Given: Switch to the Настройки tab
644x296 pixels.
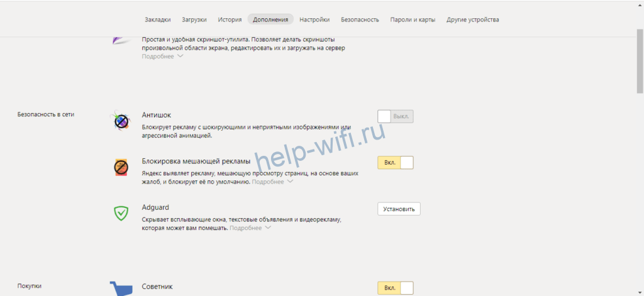Looking at the screenshot, I should pos(314,19).
